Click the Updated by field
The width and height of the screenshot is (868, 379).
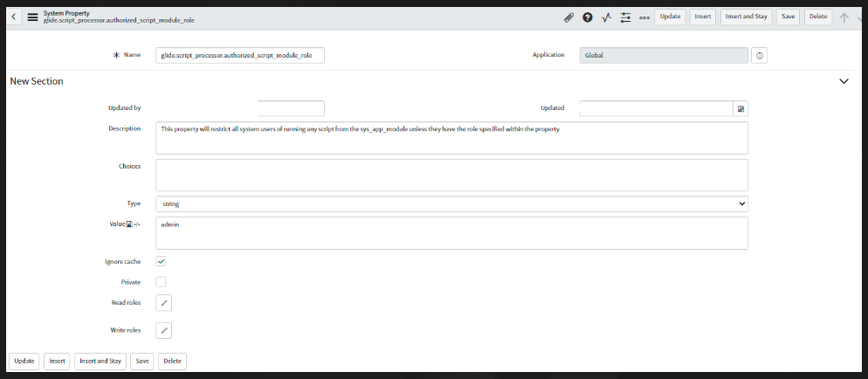click(240, 108)
